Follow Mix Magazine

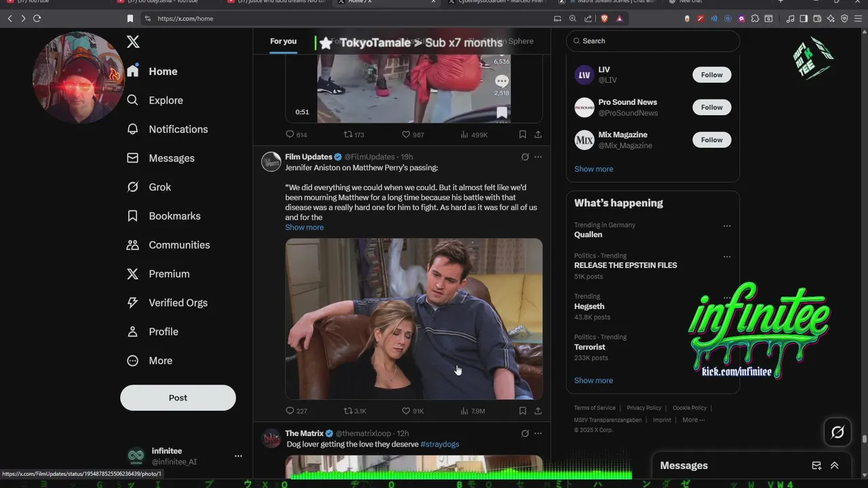[x=711, y=140]
